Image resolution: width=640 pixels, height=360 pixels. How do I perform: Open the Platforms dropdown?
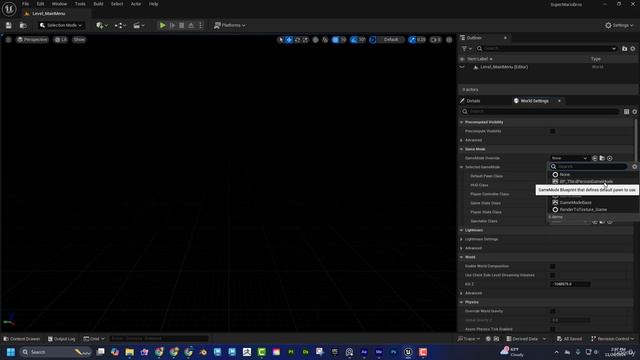230,25
